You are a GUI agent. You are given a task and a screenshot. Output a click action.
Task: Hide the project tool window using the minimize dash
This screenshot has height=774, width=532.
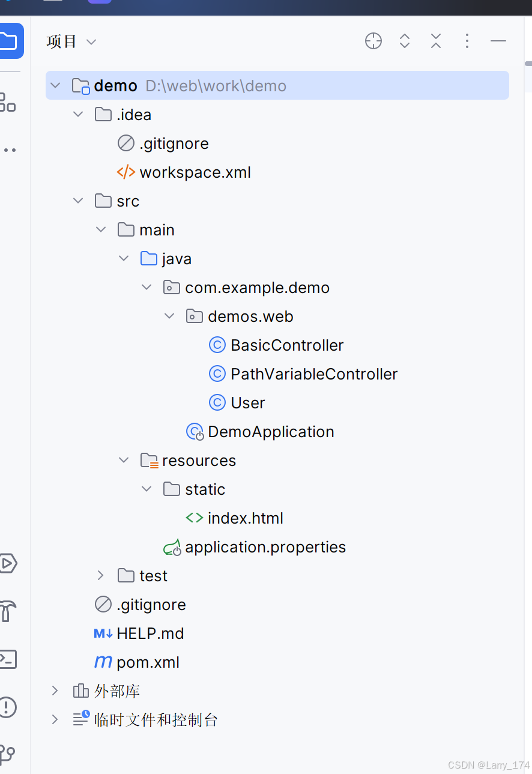[x=498, y=41]
